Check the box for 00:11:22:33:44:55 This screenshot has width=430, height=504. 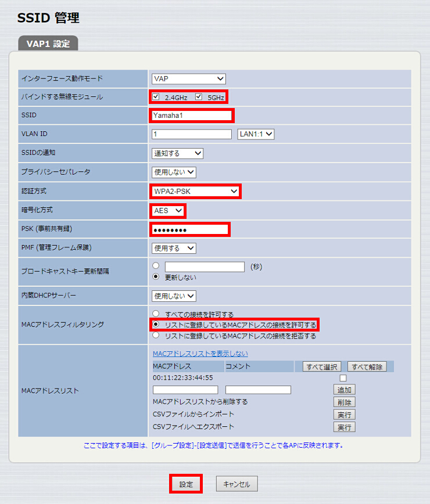pos(343,378)
